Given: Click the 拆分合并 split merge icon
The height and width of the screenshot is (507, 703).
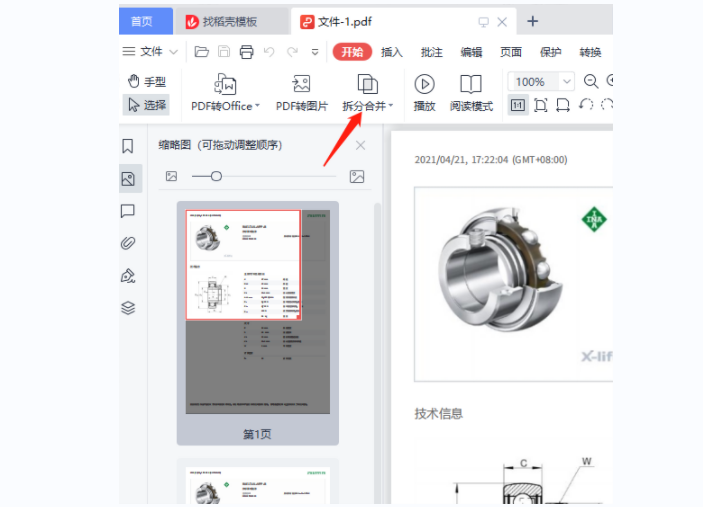Looking at the screenshot, I should [x=368, y=84].
